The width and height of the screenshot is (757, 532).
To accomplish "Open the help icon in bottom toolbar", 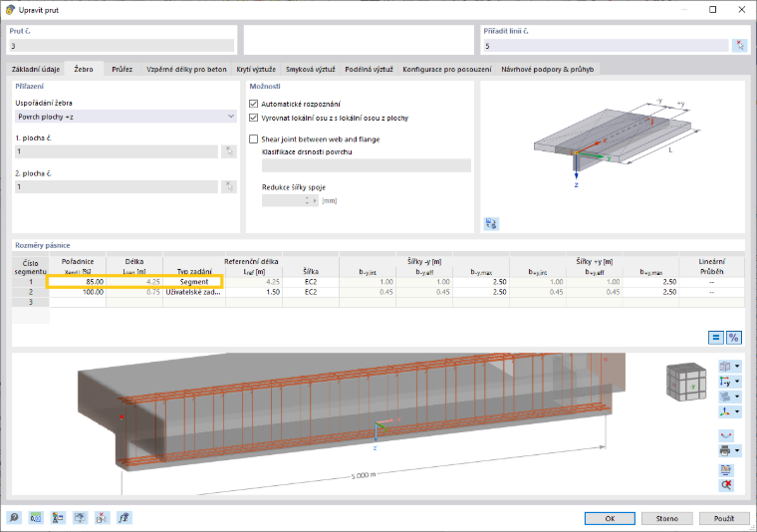I will pyautogui.click(x=14, y=518).
